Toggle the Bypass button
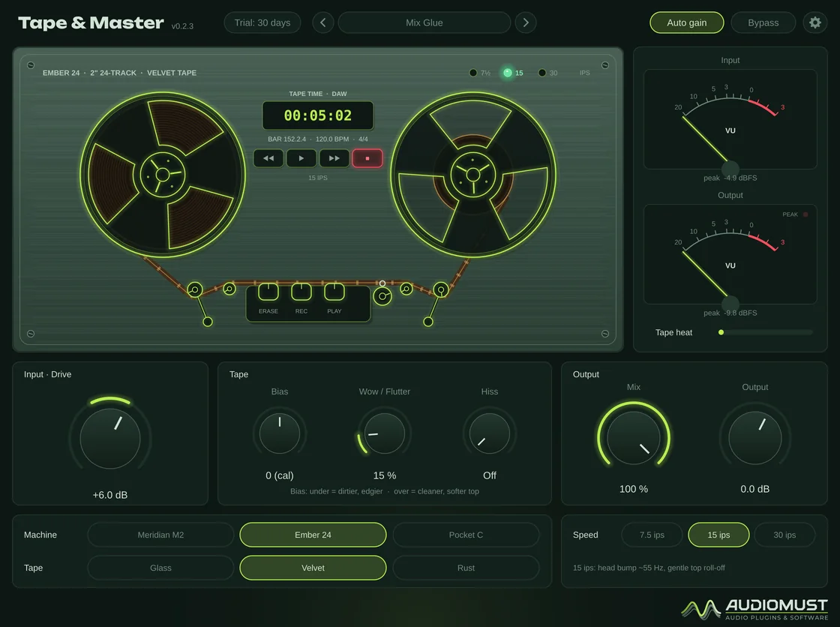Screen dimensions: 840x627 coord(763,22)
